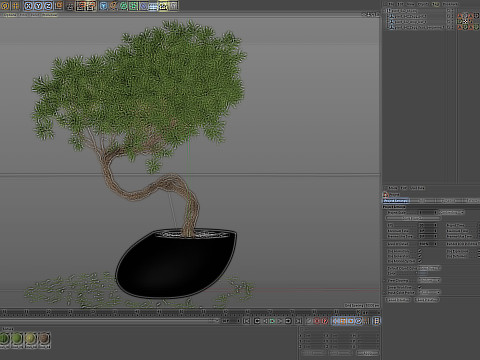This screenshot has height=360, width=480.
Task: Open the Attributes User Data menu
Action: 418,188
